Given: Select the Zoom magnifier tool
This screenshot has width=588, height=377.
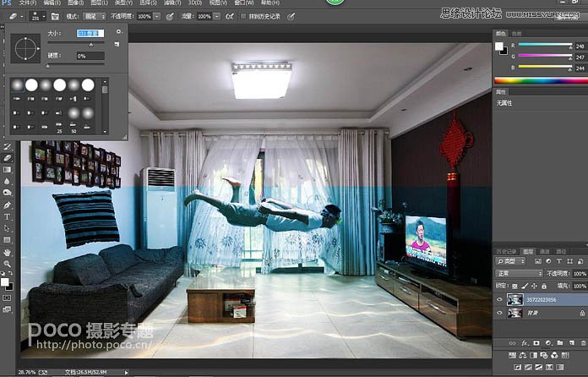Looking at the screenshot, I should pos(7,264).
